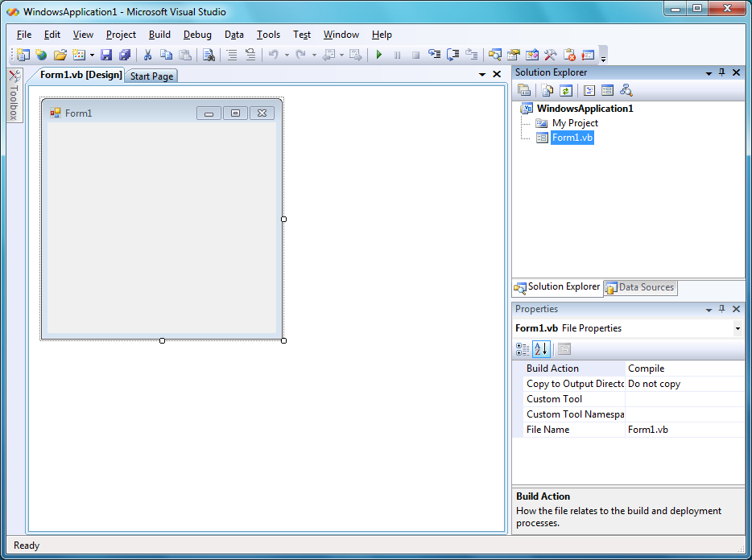Open the Object Browser toolbar icon
This screenshot has height=560, width=752.
coord(532,55)
